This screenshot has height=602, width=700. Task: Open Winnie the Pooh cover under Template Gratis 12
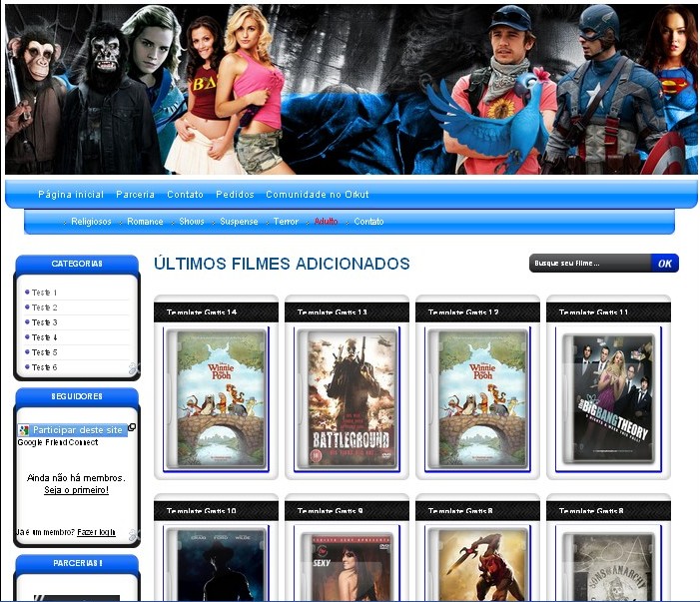(x=477, y=399)
